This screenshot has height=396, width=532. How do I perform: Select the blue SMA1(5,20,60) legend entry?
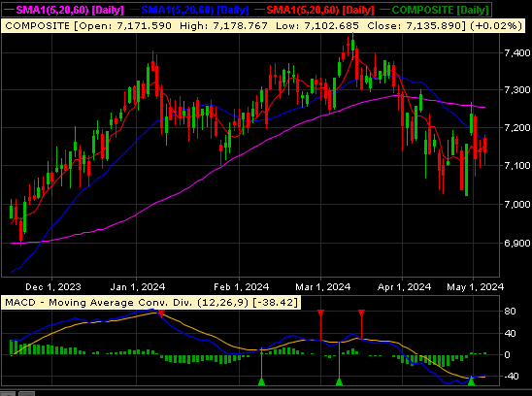click(189, 10)
